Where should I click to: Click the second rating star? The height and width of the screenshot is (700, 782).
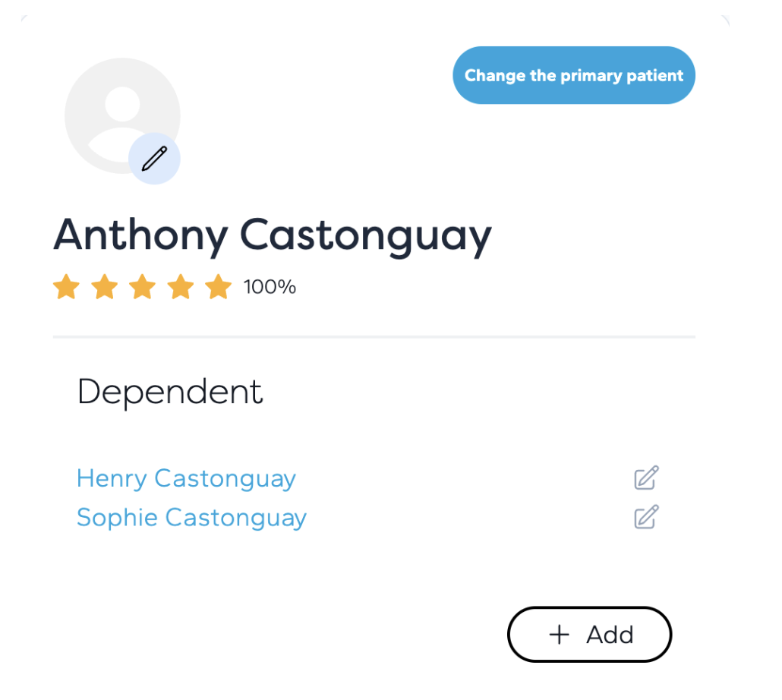104,287
